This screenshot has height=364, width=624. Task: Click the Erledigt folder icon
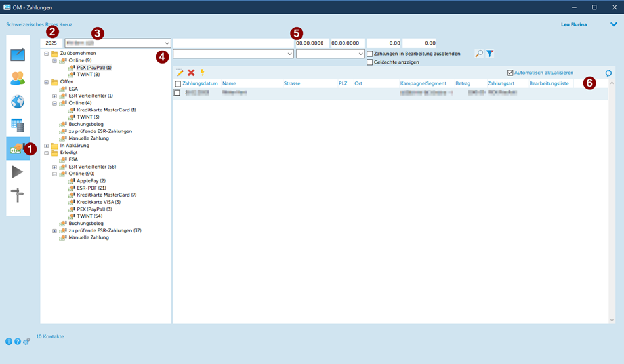tap(54, 153)
